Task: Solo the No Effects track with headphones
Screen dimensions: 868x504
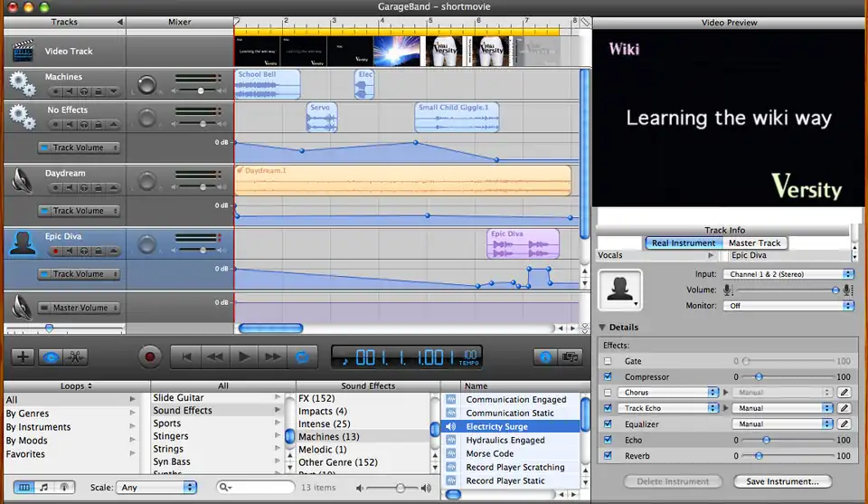Action: click(83, 124)
